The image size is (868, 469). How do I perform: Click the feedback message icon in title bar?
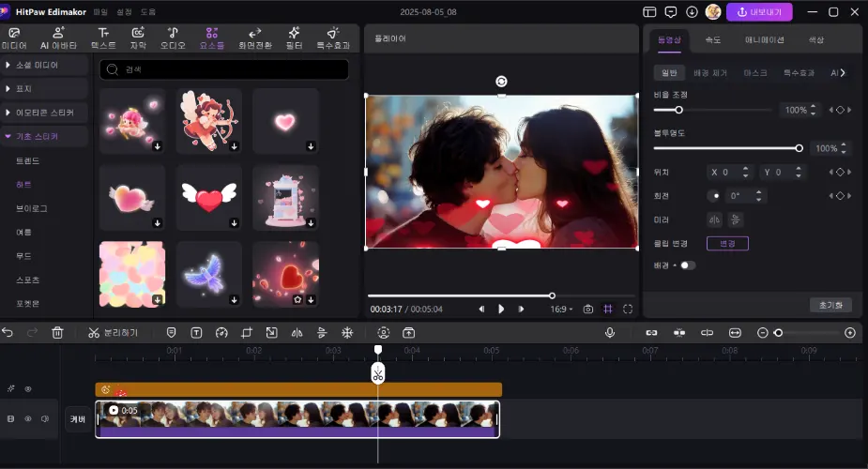click(670, 11)
